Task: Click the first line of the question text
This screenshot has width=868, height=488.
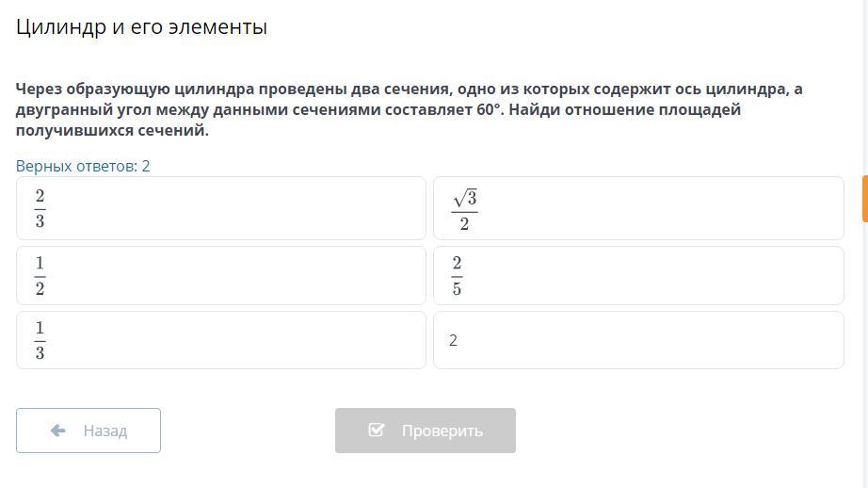Action: 409,89
